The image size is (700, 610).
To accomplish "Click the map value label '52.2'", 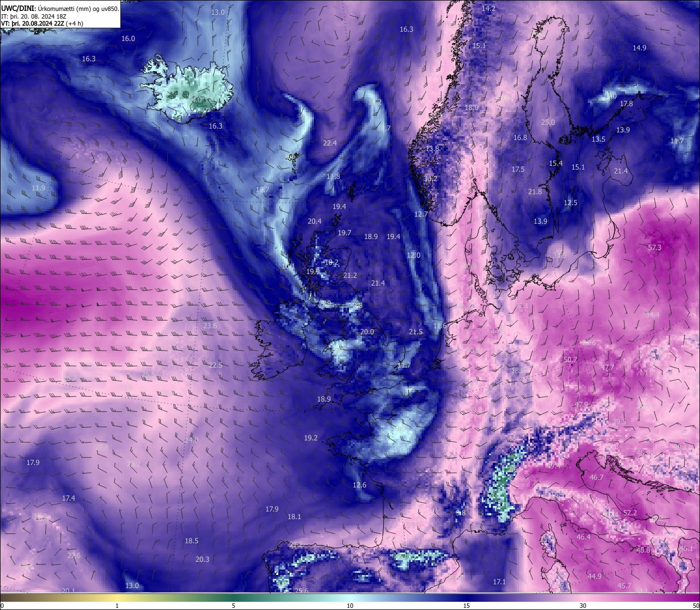I will (630, 513).
